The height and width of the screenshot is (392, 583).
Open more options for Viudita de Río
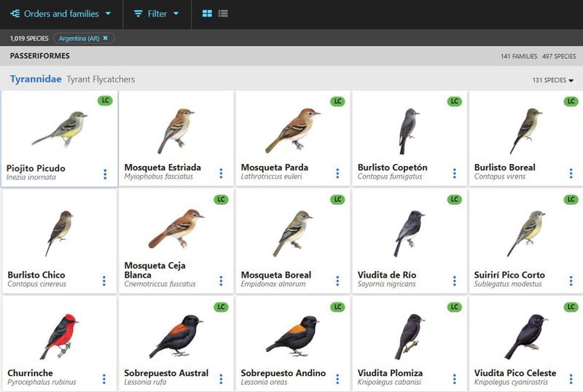point(455,281)
